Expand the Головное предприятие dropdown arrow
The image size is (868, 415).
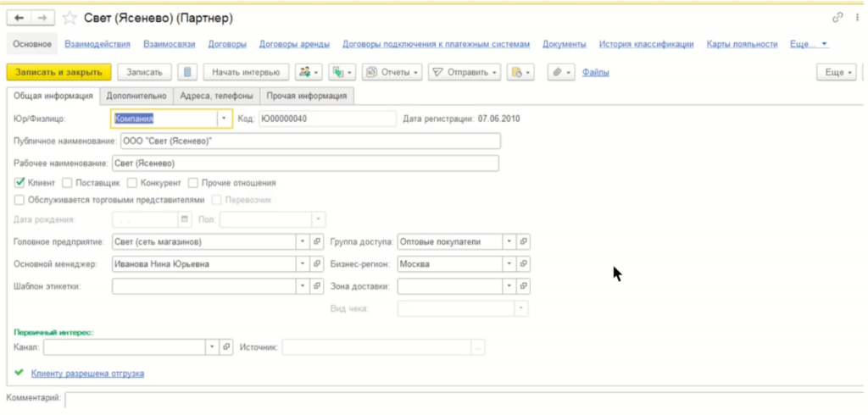[303, 242]
